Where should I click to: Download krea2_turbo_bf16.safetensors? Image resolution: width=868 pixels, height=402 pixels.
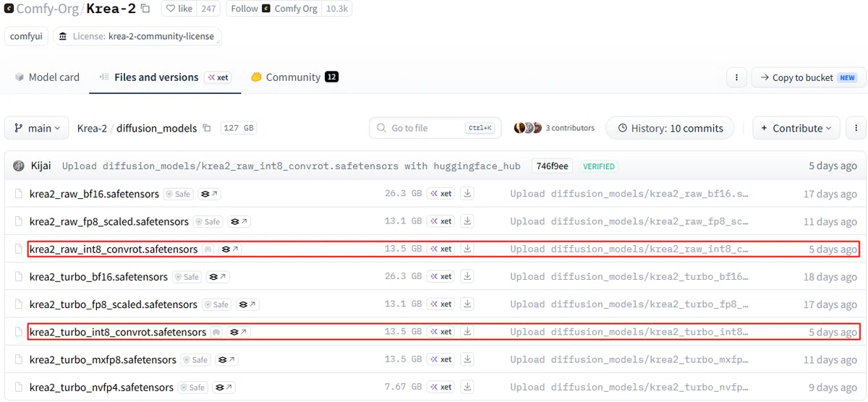point(468,276)
